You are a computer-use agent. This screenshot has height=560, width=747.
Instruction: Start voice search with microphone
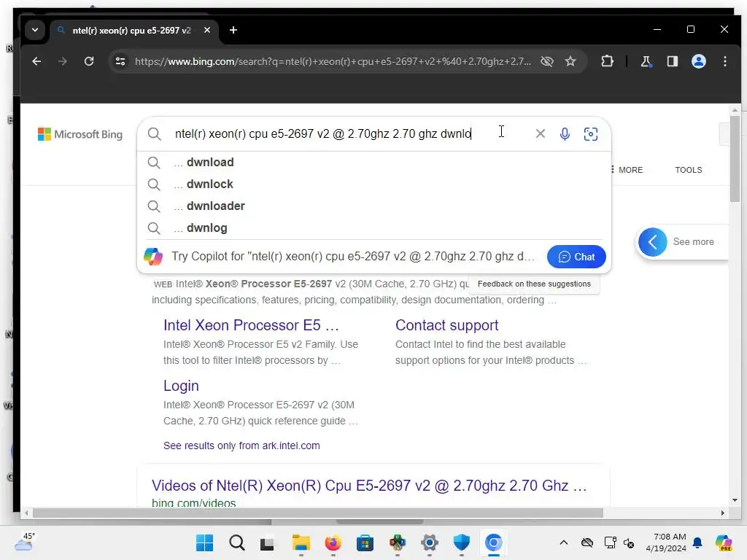click(565, 134)
